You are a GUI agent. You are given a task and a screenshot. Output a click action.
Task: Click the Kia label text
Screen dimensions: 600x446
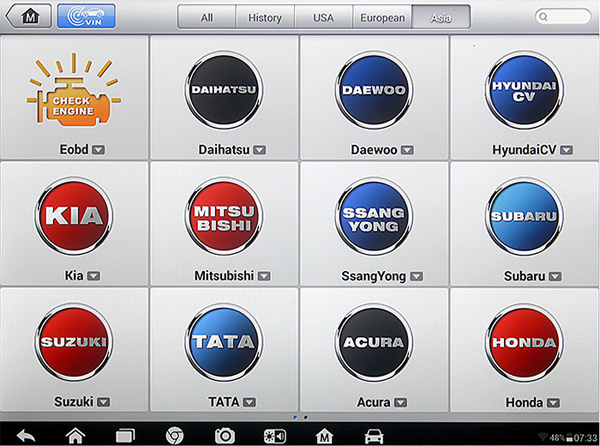coord(74,275)
